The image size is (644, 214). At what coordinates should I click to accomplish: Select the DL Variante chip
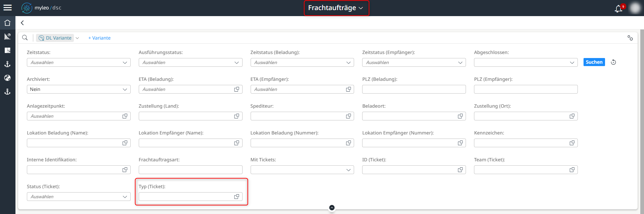coord(55,38)
